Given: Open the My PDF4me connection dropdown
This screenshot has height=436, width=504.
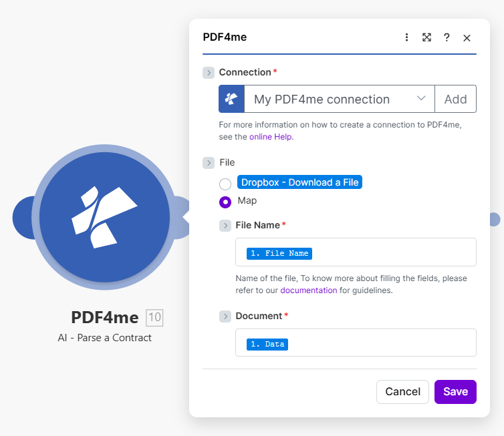Looking at the screenshot, I should [x=340, y=99].
